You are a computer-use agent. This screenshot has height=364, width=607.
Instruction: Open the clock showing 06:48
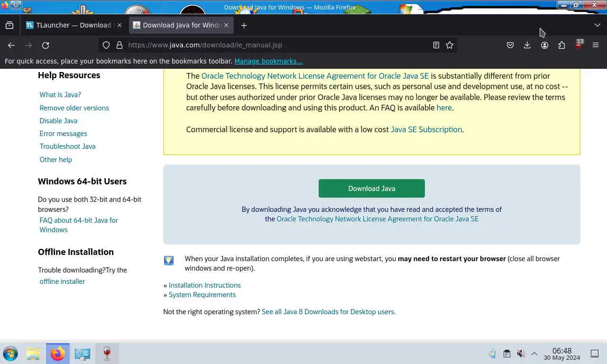coord(562,354)
